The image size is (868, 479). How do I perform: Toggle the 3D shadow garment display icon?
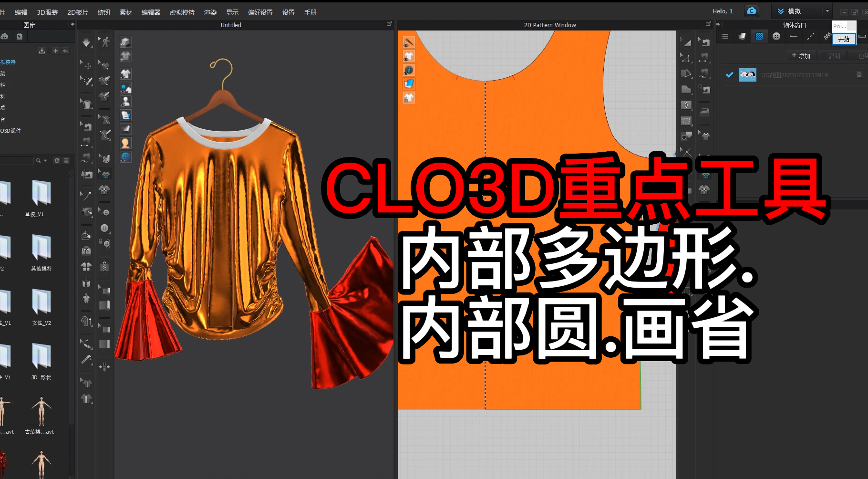[x=125, y=42]
